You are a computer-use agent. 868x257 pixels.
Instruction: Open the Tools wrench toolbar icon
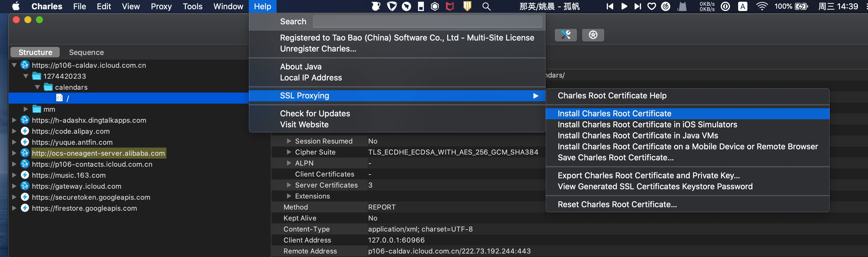pos(566,35)
